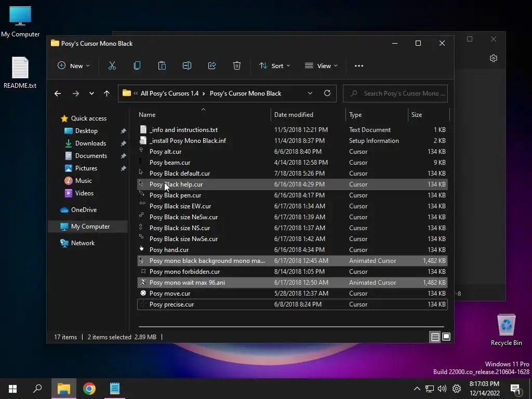532x399 pixels.
Task: Select Posy alt.cur file
Action: pyautogui.click(x=292, y=151)
